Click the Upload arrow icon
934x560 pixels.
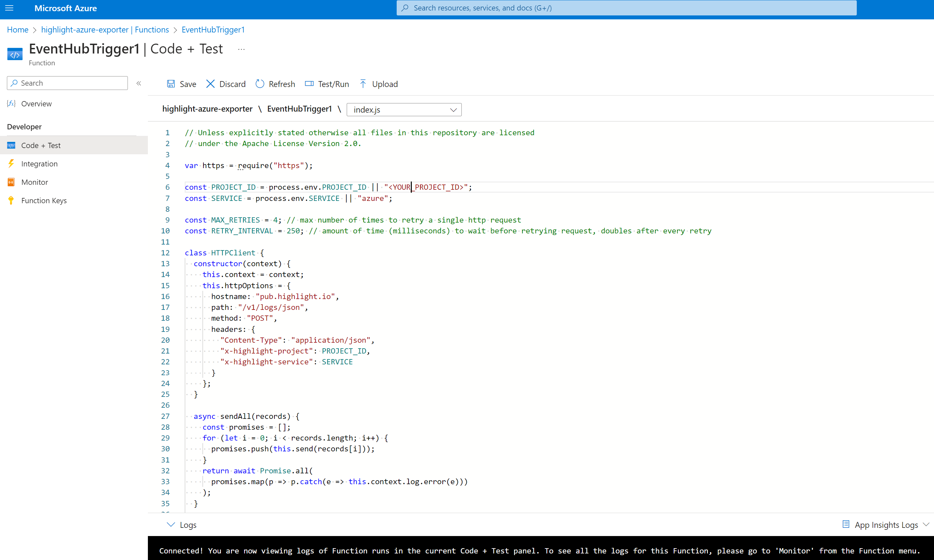point(363,84)
